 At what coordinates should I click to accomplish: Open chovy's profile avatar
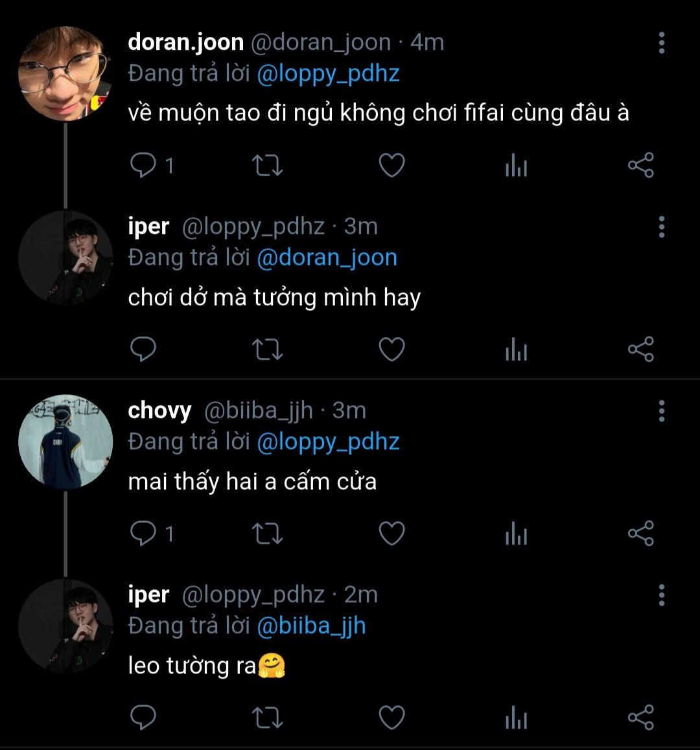pyautogui.click(x=65, y=442)
